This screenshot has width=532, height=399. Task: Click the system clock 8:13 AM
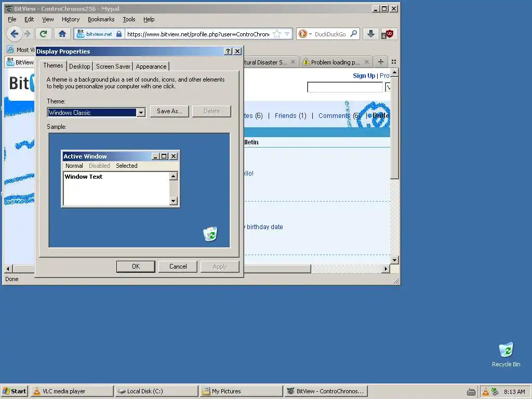click(514, 392)
